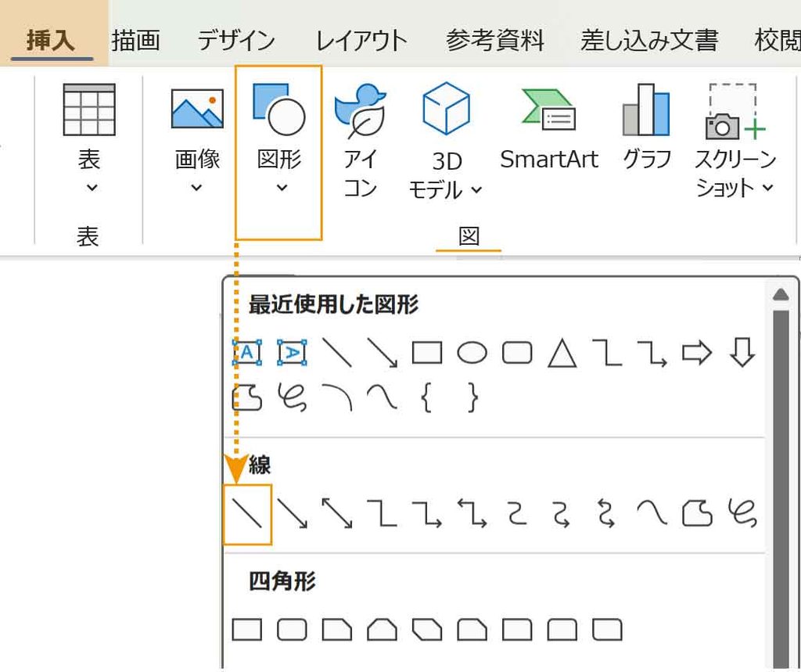Screen dimensions: 801x672
Task: Pick elbow arrow connector in recent shapes
Action: coord(652,353)
